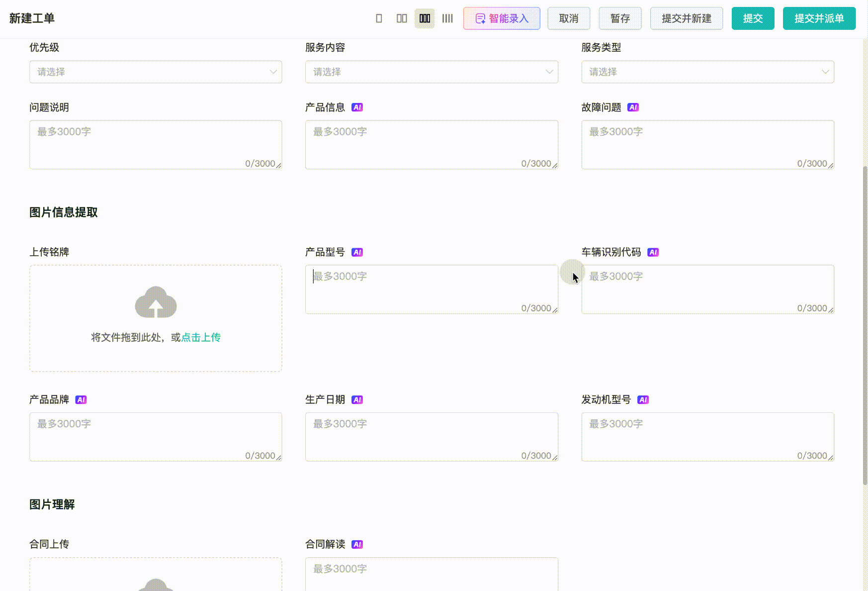Image resolution: width=868 pixels, height=591 pixels.
Task: Click the 问题说明 text area
Action: click(x=156, y=144)
